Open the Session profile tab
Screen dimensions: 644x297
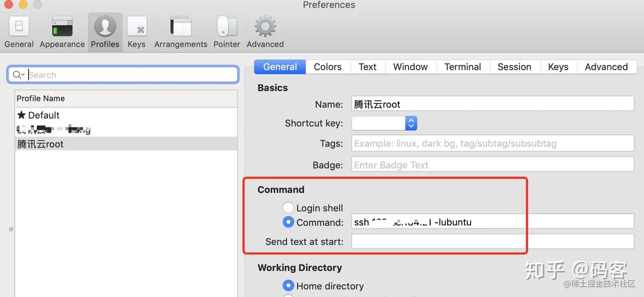(514, 67)
